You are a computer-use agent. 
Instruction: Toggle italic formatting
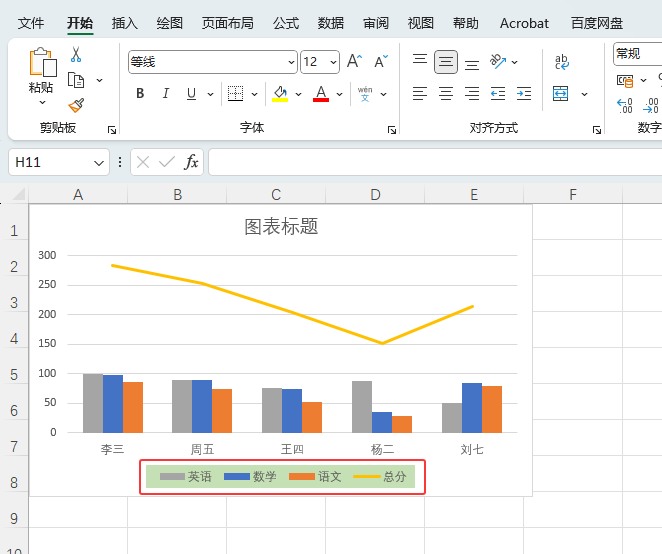click(x=166, y=93)
